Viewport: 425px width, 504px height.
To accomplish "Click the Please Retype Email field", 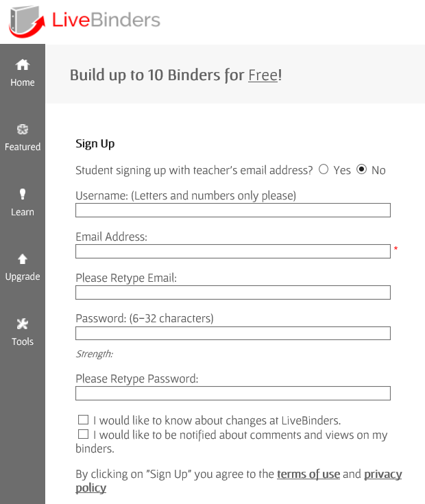I will (232, 293).
